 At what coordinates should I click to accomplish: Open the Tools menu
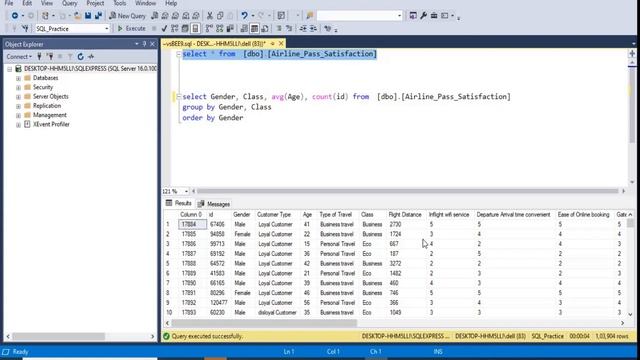click(120, 3)
